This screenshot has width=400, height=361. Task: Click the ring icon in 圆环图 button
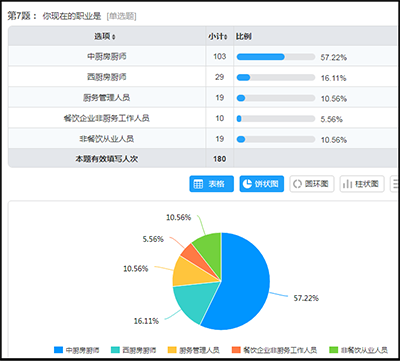pyautogui.click(x=297, y=184)
